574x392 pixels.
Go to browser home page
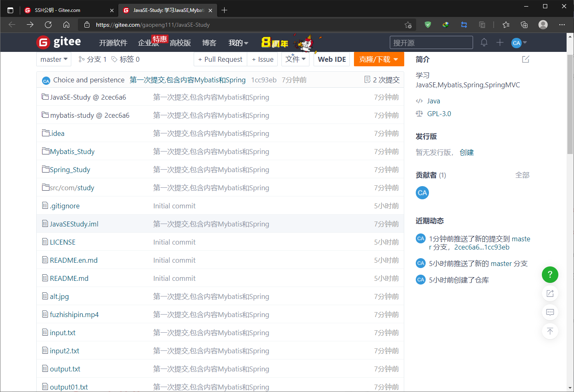point(66,25)
